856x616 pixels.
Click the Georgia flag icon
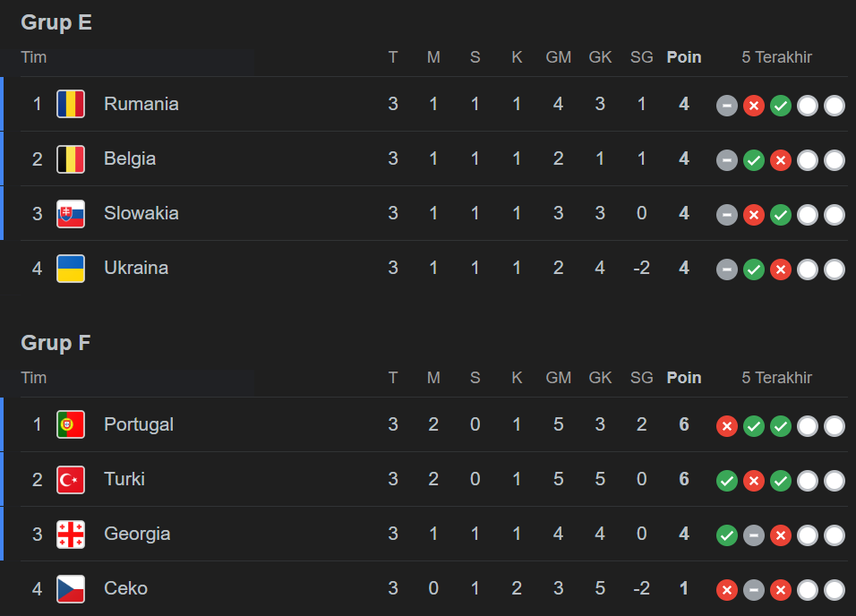tap(71, 534)
